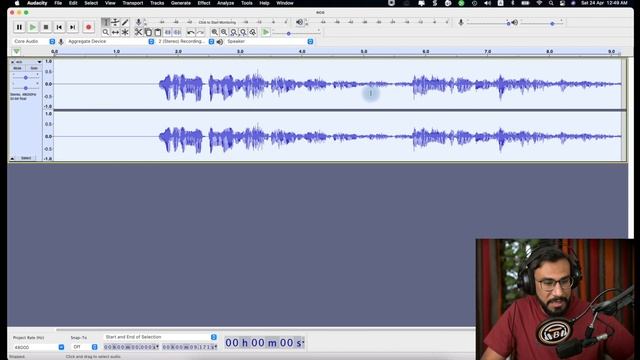Screen dimensions: 640x360
Task: Click the Cut scissors icon
Action: coord(138,32)
